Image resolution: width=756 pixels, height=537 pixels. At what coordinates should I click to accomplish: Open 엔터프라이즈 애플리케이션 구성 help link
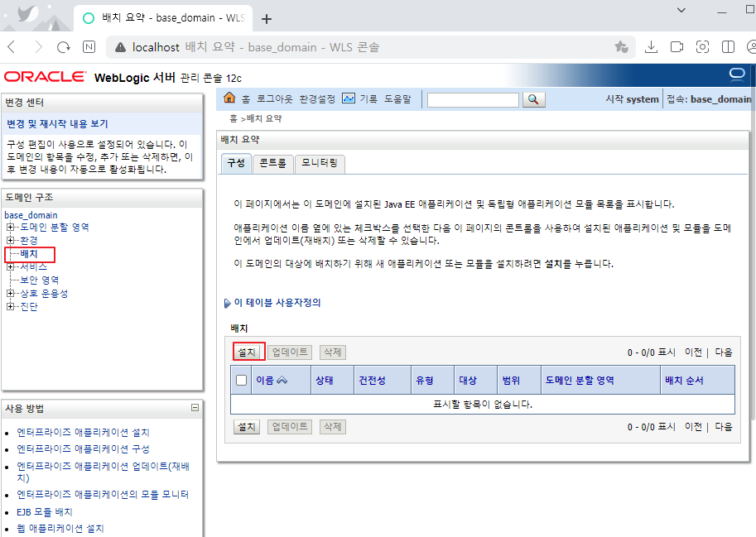click(83, 448)
